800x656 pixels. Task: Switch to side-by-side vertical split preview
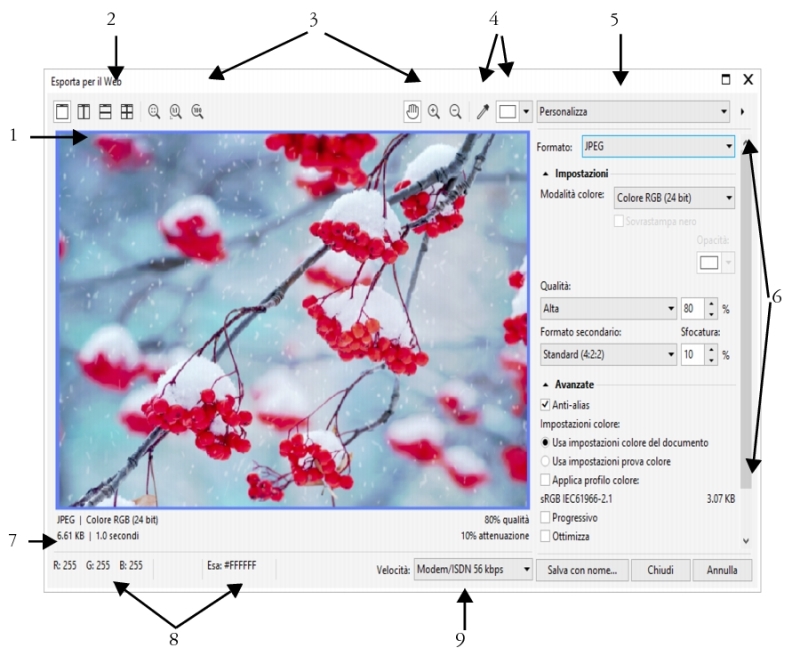[x=84, y=112]
